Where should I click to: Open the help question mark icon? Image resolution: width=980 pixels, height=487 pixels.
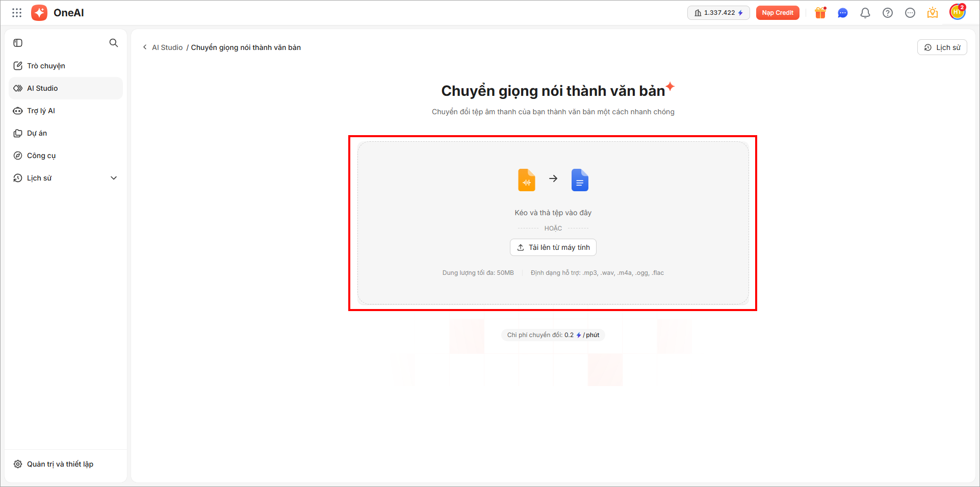click(x=888, y=13)
